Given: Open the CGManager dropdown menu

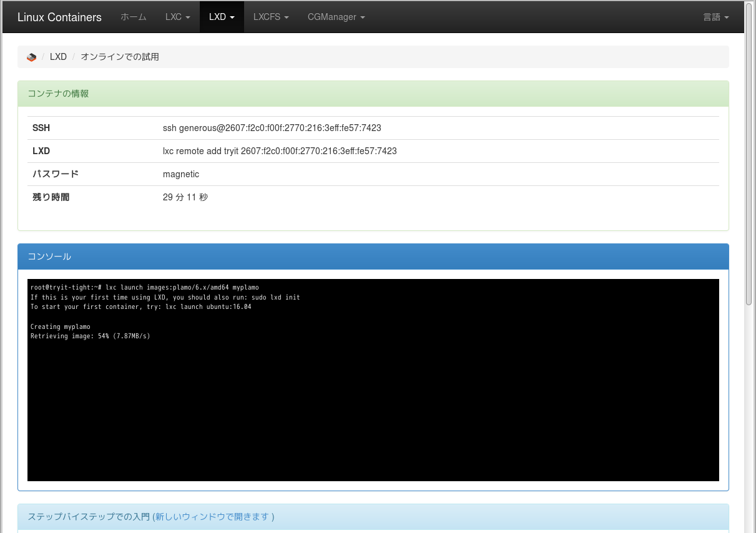Looking at the screenshot, I should [336, 17].
